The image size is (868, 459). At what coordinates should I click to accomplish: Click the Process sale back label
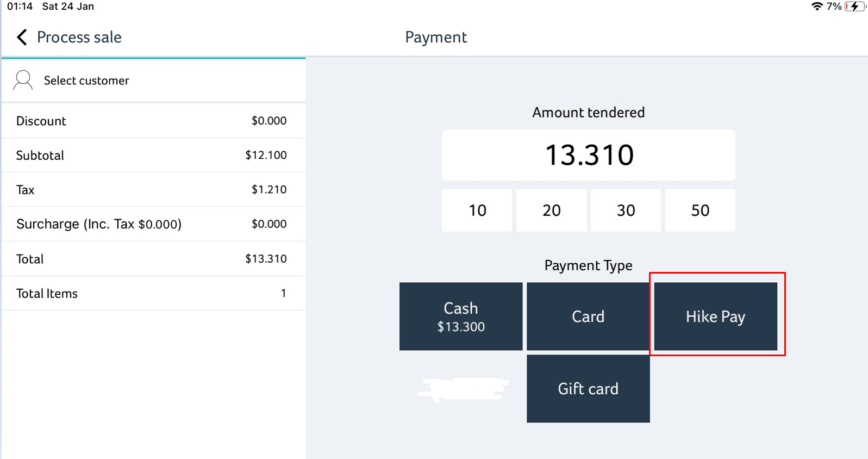(x=79, y=37)
